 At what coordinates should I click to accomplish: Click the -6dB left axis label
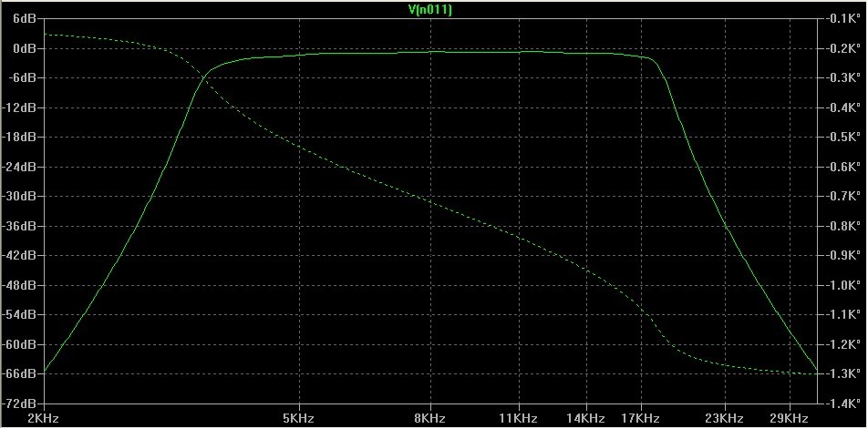point(24,78)
